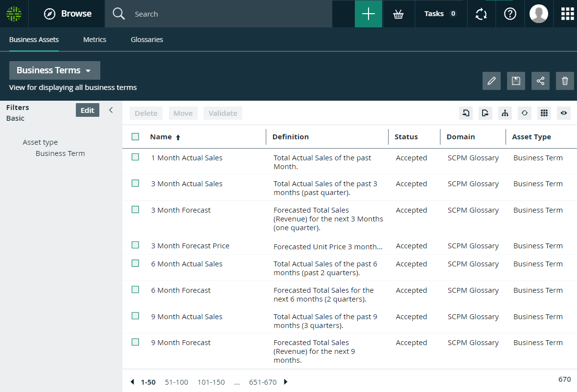Switch to the Metrics tab
The height and width of the screenshot is (392, 577).
pyautogui.click(x=94, y=40)
